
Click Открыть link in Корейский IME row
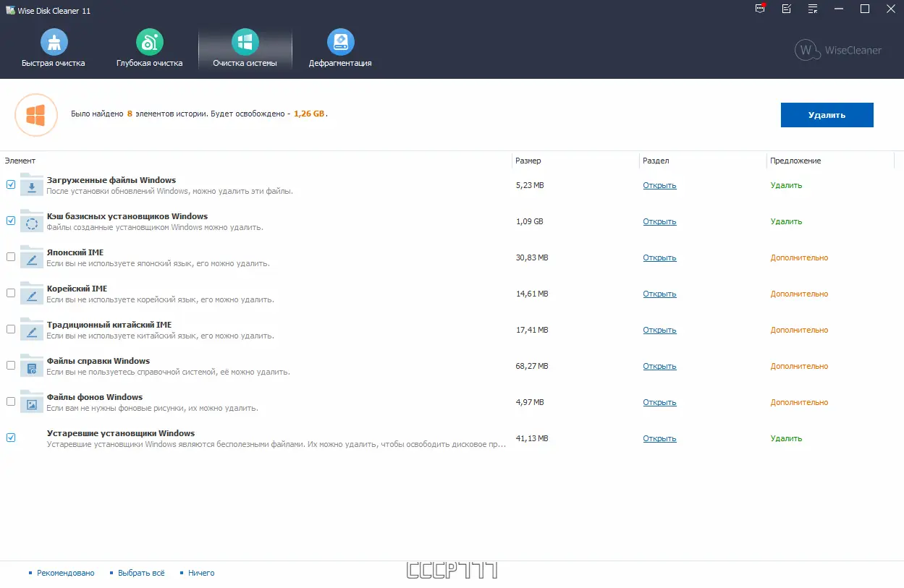coord(659,294)
